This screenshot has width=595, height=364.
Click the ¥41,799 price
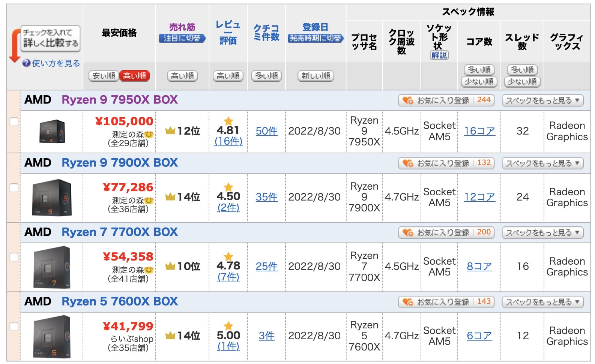click(x=128, y=326)
